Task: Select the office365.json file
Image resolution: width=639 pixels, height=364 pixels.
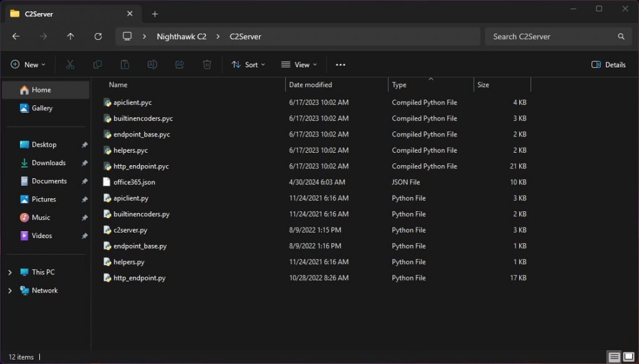Action: [x=134, y=182]
